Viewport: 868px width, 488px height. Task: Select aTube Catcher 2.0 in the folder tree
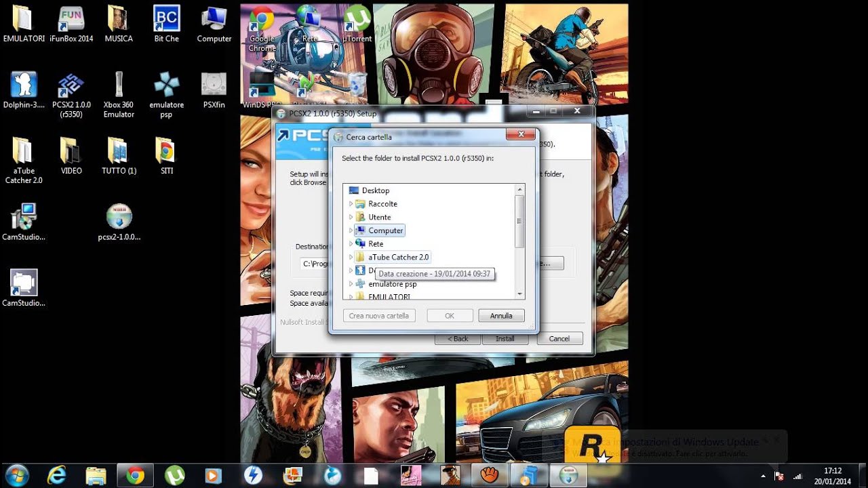pos(399,258)
